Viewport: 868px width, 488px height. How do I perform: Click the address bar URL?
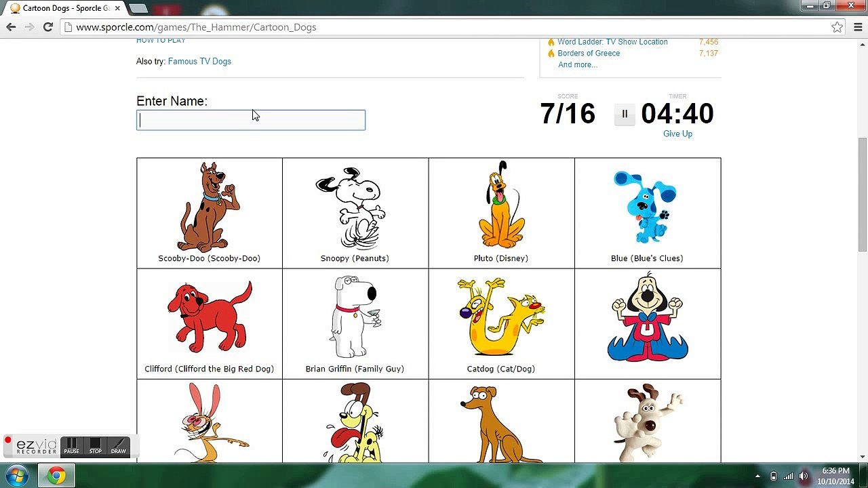coord(196,27)
